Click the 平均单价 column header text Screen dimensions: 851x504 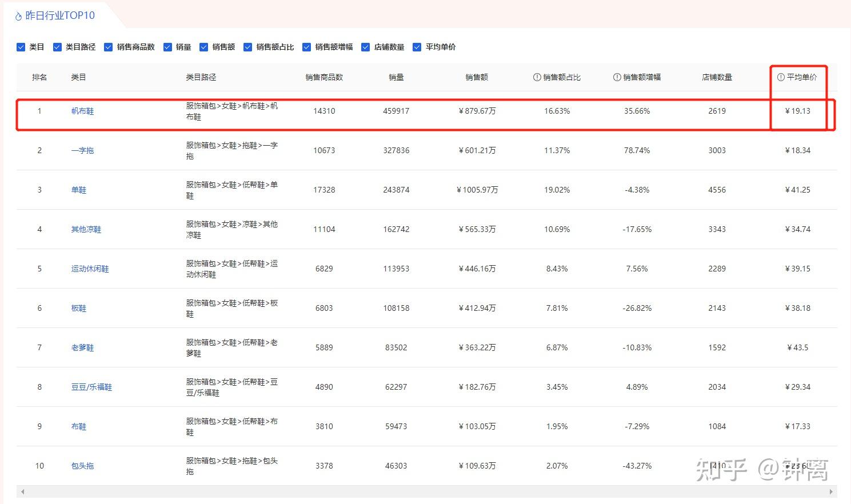pyautogui.click(x=802, y=77)
